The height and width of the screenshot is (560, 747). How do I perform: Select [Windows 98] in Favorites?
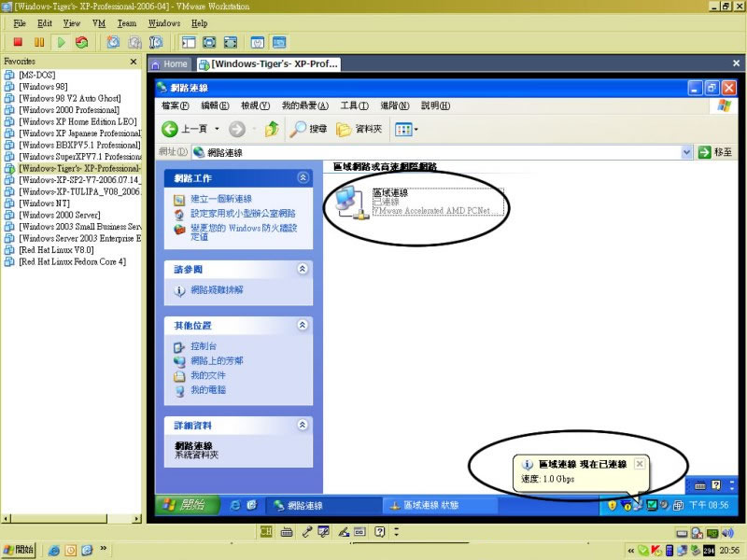pos(43,87)
